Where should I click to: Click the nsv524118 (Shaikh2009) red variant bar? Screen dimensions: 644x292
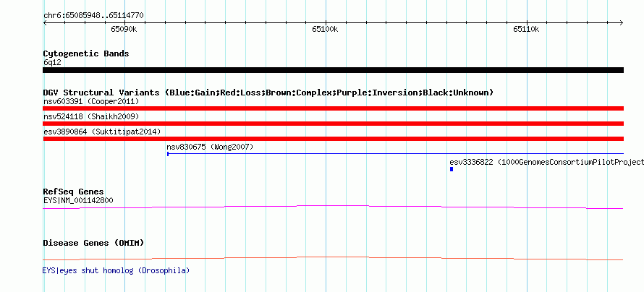(333, 124)
